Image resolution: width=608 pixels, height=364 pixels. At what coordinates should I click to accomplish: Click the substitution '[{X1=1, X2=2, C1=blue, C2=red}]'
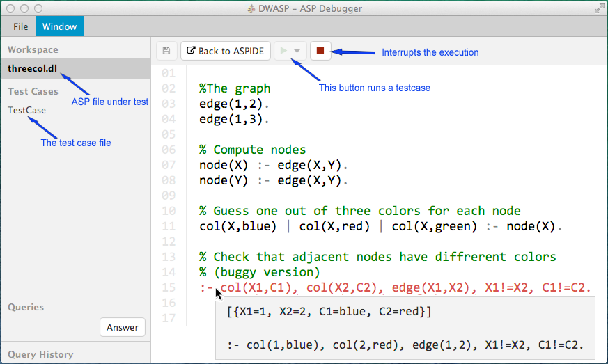(329, 311)
